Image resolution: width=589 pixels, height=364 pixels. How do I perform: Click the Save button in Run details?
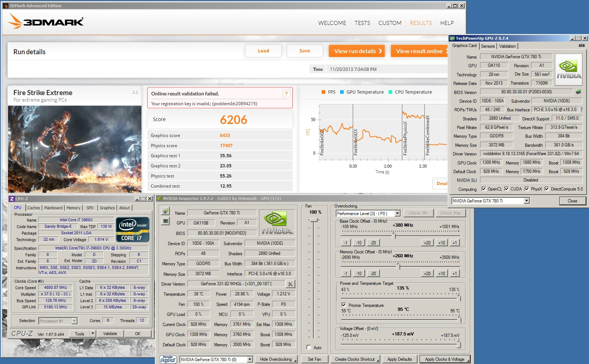click(305, 51)
